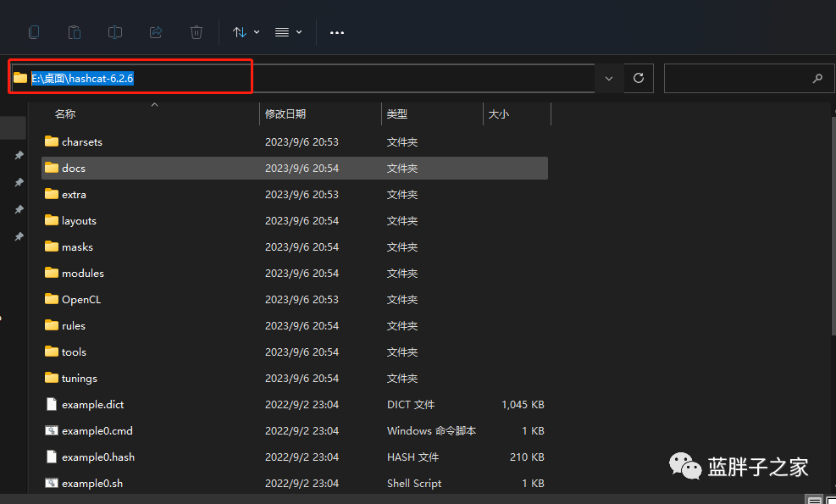This screenshot has width=836, height=504.
Task: Click into the search box
Action: coord(749,79)
